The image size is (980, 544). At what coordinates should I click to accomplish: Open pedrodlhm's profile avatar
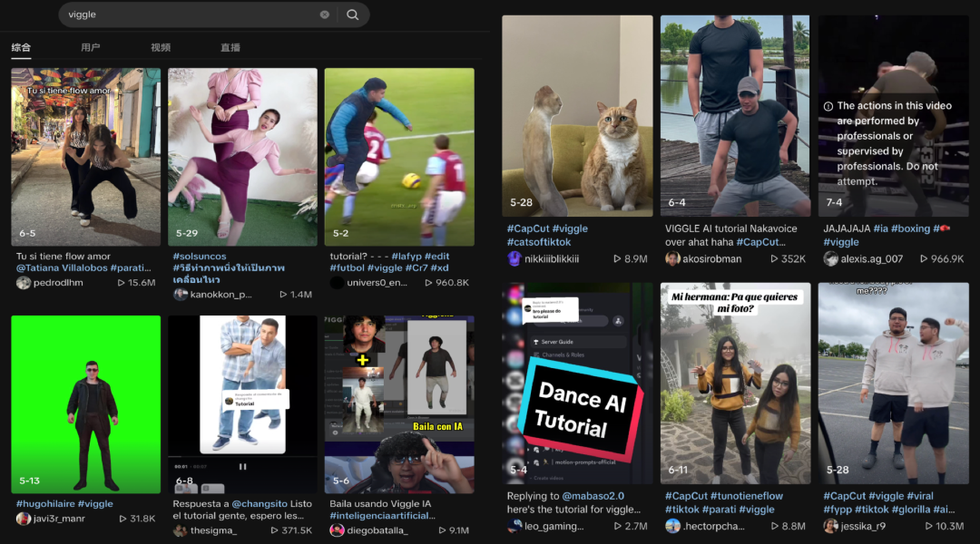[x=23, y=283]
